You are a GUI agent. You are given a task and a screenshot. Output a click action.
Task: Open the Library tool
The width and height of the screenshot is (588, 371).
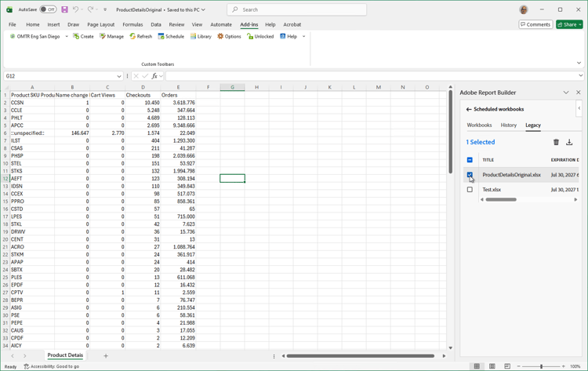pos(201,36)
